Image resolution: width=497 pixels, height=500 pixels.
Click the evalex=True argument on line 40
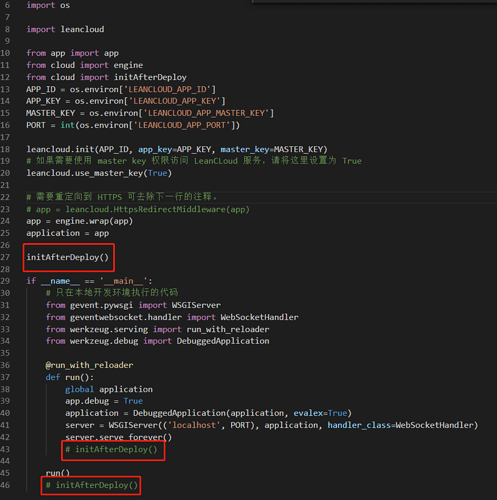(320, 413)
